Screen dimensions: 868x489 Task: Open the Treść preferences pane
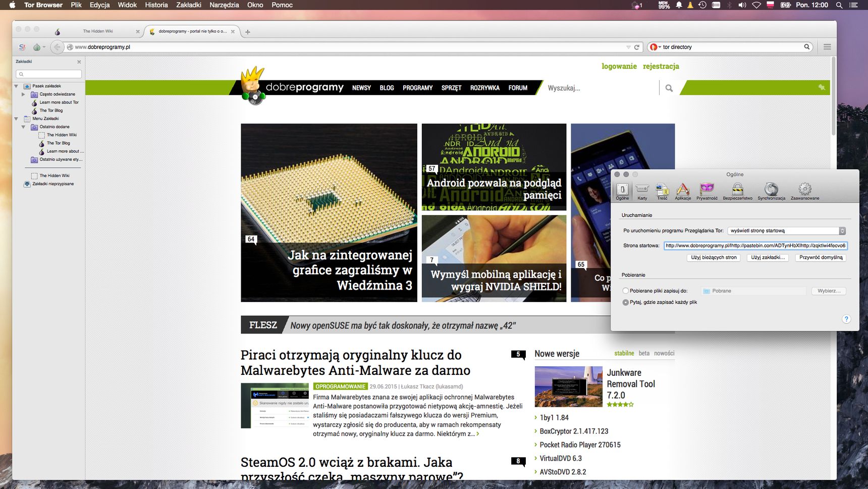tap(662, 191)
